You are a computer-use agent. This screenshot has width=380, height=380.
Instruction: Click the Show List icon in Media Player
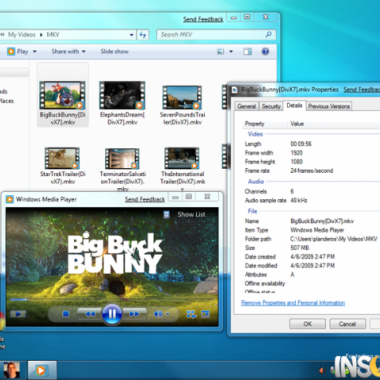(x=167, y=215)
